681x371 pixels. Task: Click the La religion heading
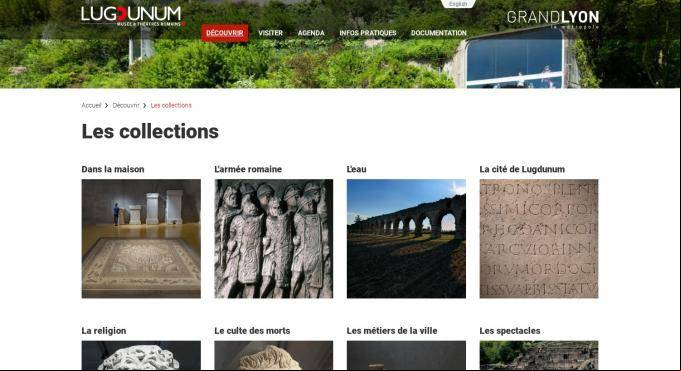click(x=104, y=331)
